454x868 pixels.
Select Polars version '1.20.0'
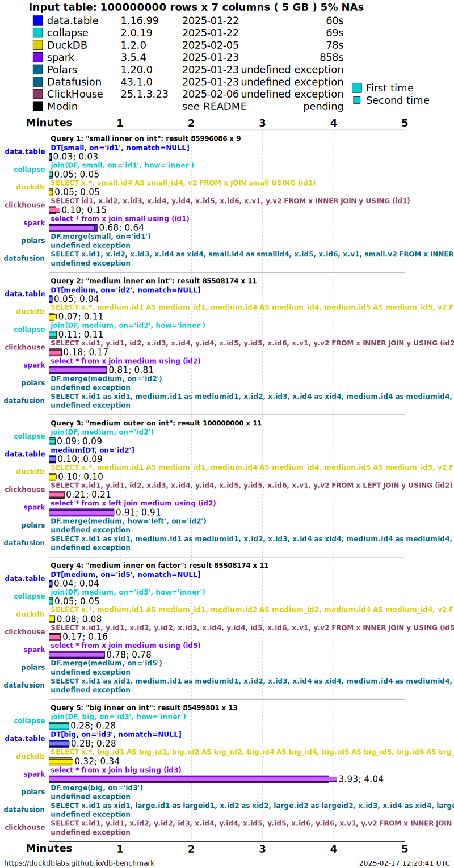click(x=137, y=70)
